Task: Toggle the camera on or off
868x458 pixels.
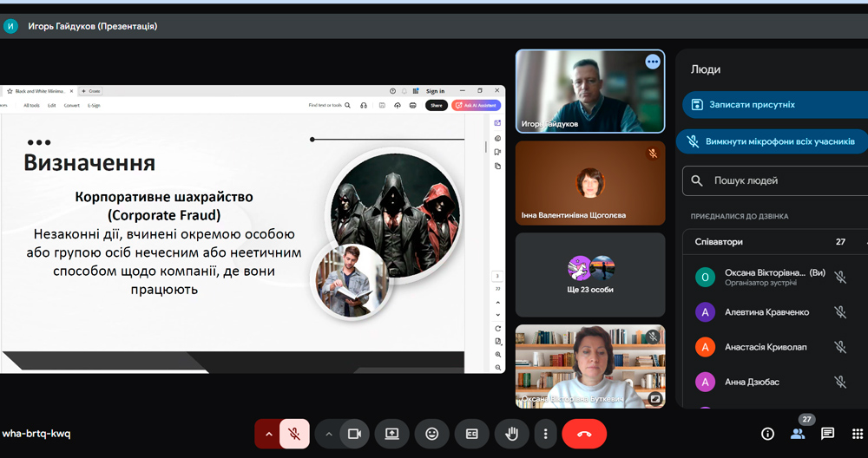Action: pyautogui.click(x=354, y=434)
